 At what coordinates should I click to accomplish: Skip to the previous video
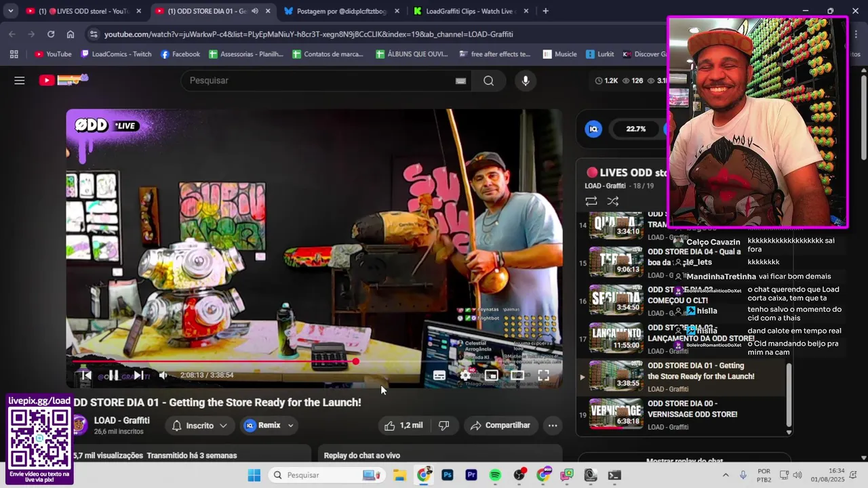tap(86, 375)
